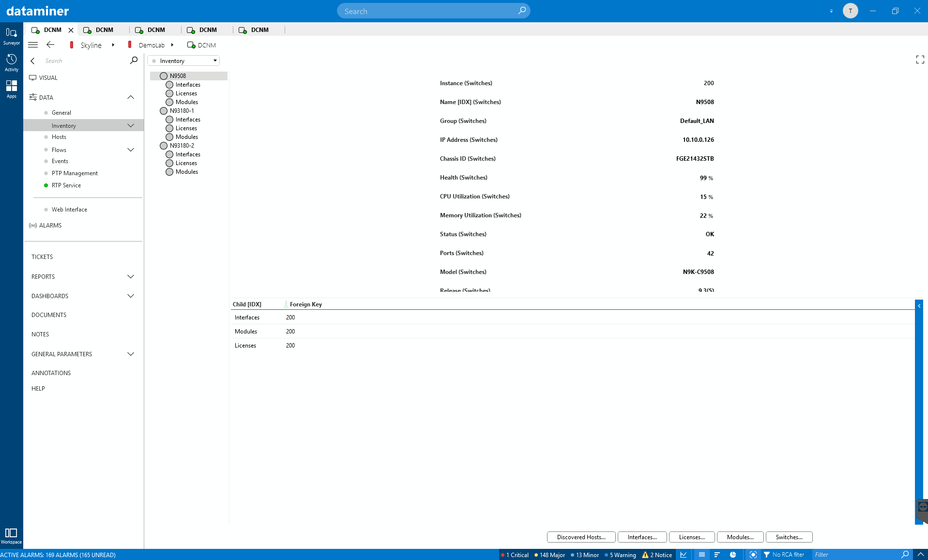The height and width of the screenshot is (560, 928).
Task: Open the Workspace panel
Action: coord(11,536)
